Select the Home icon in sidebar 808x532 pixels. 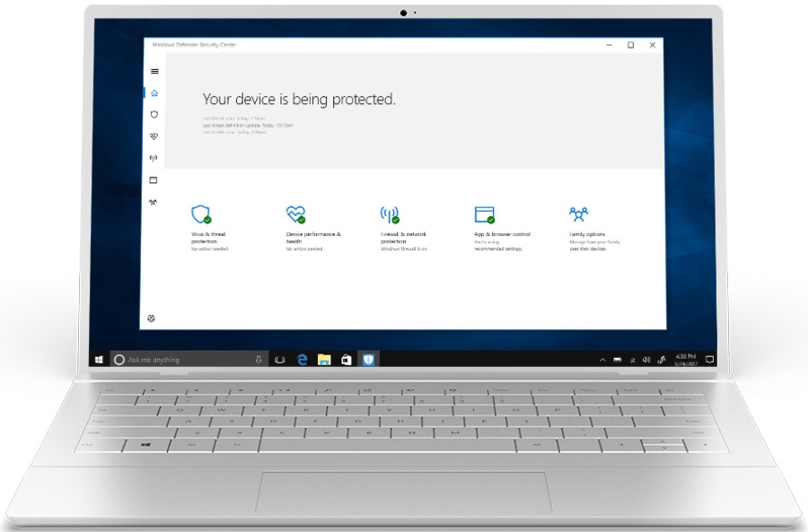[154, 93]
